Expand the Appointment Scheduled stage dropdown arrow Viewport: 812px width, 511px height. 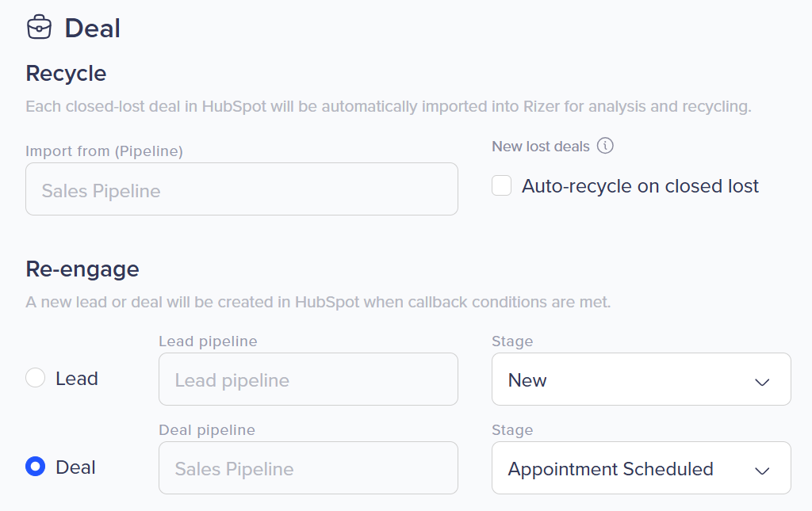(762, 470)
